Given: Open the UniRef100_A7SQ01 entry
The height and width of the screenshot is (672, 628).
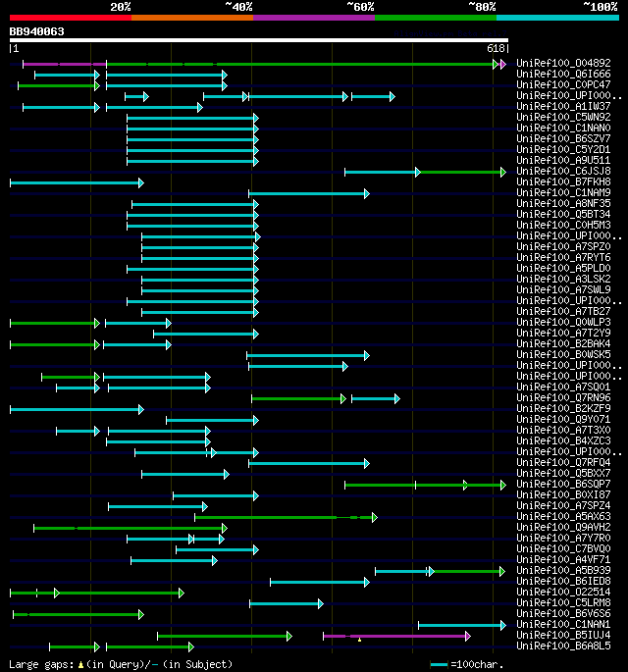Looking at the screenshot, I should point(563,387).
